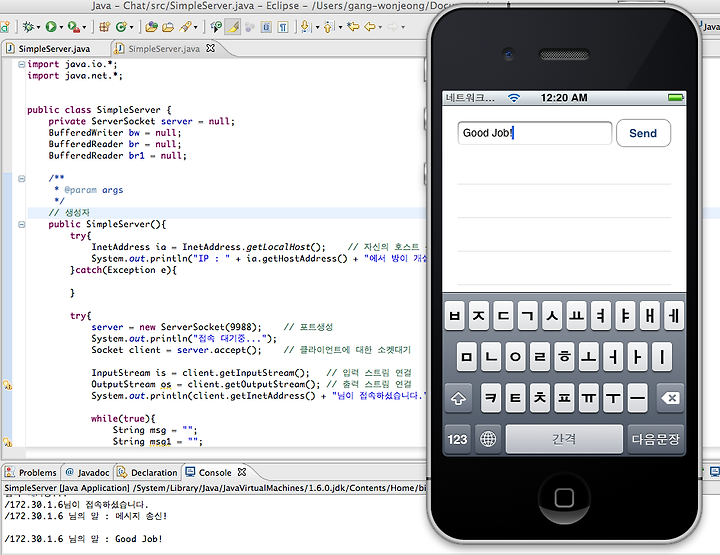Open the Debug dropdown arrow
The height and width of the screenshot is (555, 720).
pyautogui.click(x=38, y=28)
